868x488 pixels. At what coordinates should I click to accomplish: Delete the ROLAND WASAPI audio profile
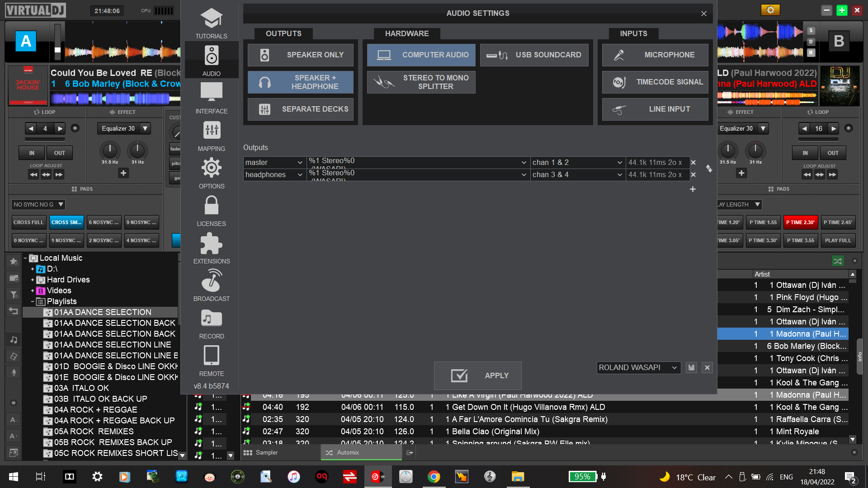click(x=708, y=367)
